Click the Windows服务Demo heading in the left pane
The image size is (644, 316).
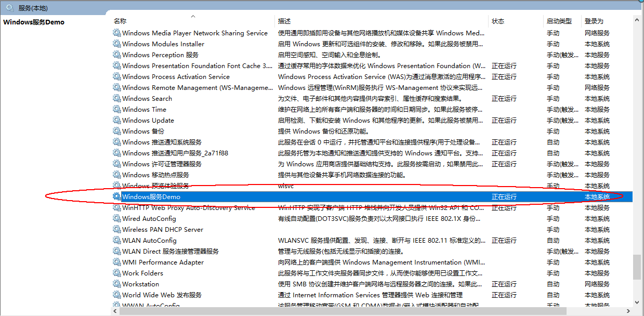pos(34,22)
